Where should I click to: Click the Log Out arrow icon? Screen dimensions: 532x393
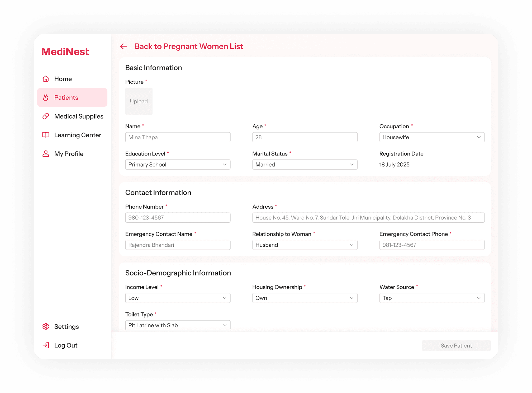point(46,345)
